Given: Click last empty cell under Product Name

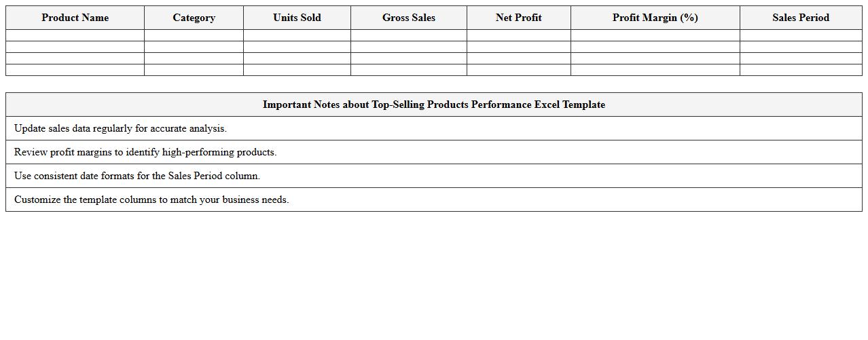Looking at the screenshot, I should click(x=75, y=70).
